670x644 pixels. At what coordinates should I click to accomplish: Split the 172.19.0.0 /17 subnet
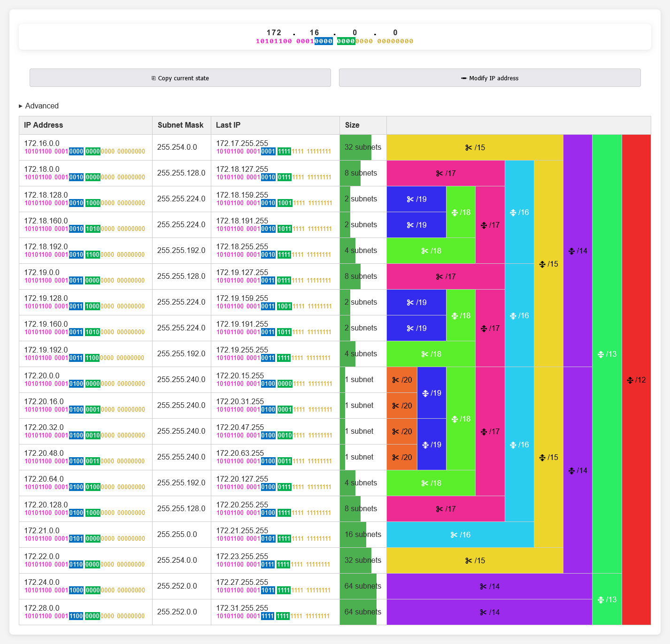[x=446, y=276]
